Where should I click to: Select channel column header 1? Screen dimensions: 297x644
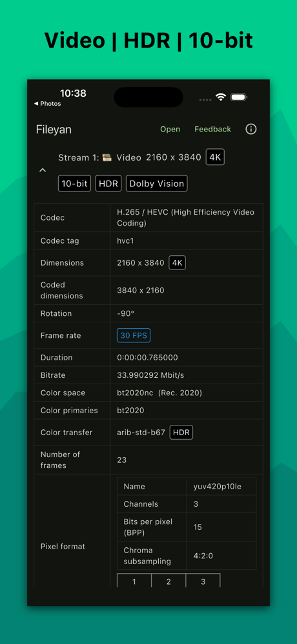134,582
